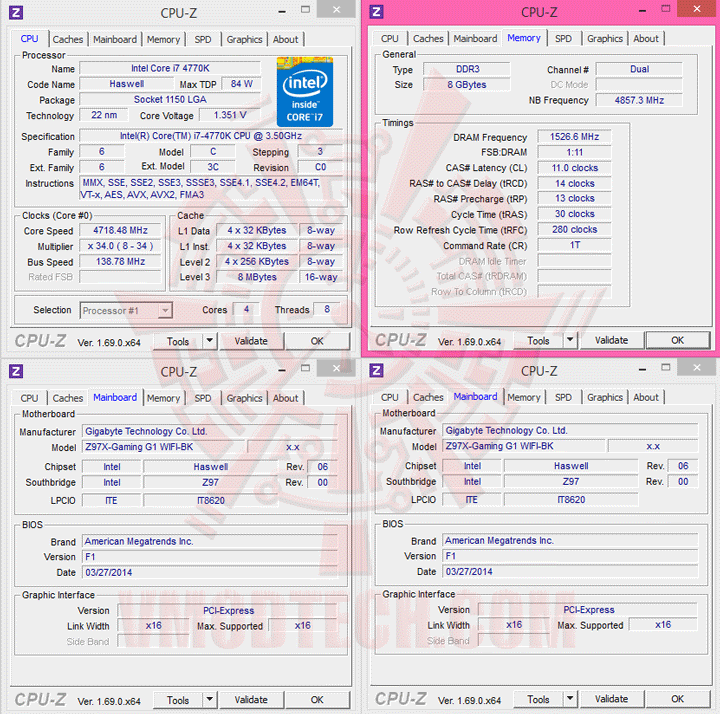The height and width of the screenshot is (714, 720).
Task: Click the CPU-Z logo icon in bottom-right window
Action: pyautogui.click(x=377, y=370)
